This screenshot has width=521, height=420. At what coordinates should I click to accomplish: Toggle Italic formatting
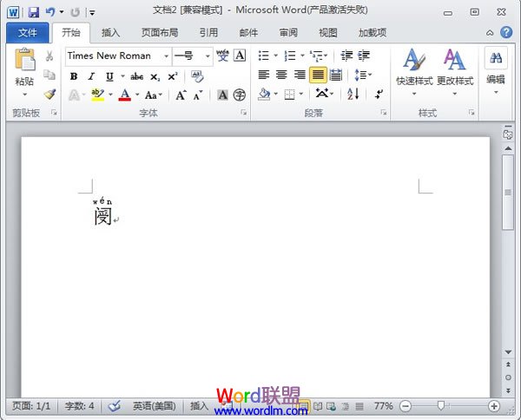(x=90, y=76)
